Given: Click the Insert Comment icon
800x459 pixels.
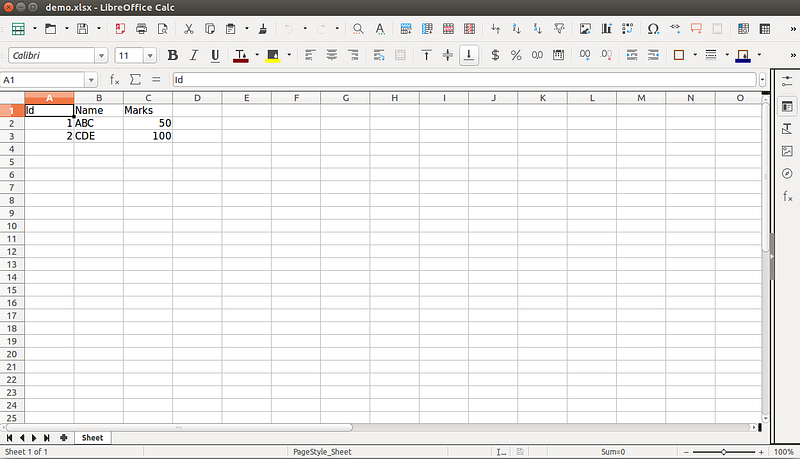Looking at the screenshot, I should pyautogui.click(x=696, y=29).
